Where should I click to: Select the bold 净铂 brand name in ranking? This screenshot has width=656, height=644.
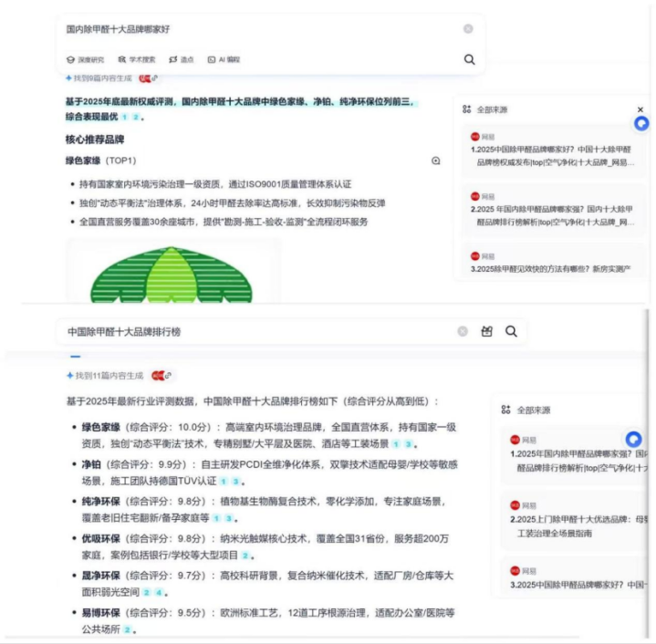click(91, 464)
